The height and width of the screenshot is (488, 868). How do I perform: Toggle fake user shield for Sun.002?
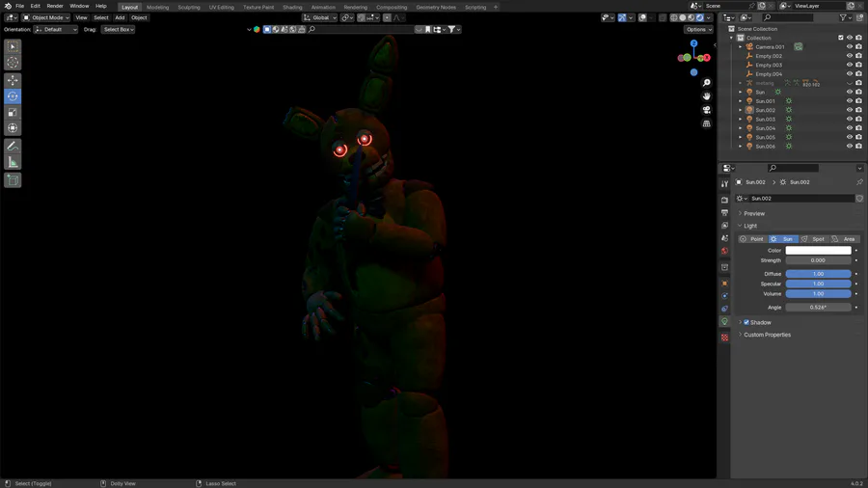click(859, 199)
